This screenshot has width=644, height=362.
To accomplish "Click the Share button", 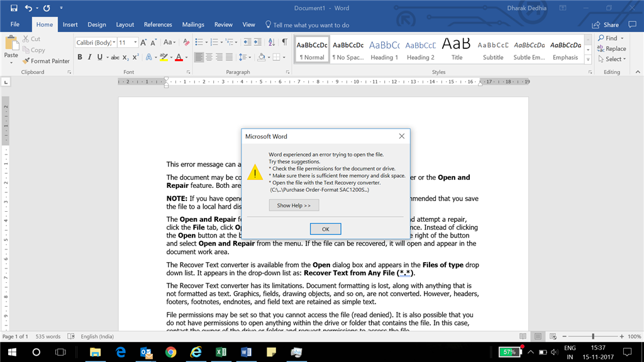I will pos(606,25).
